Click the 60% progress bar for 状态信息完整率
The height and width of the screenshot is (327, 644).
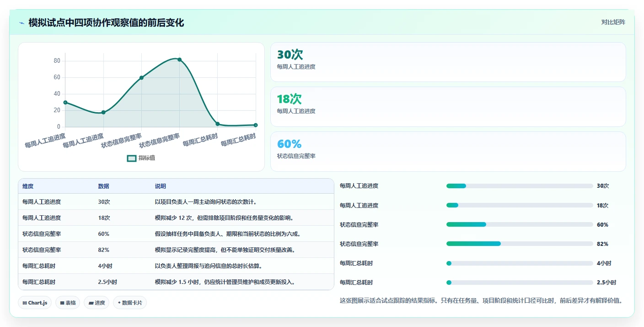[x=520, y=225]
